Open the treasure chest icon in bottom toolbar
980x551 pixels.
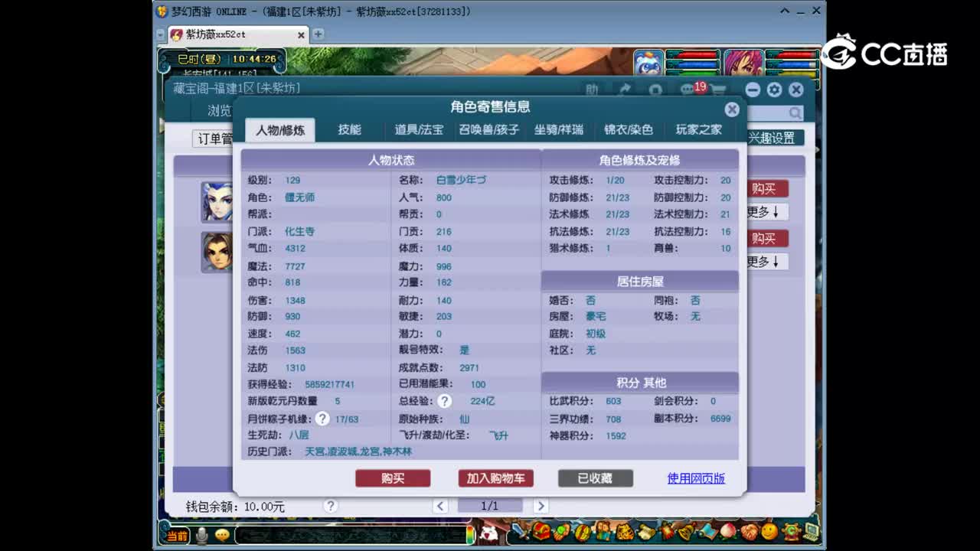click(x=541, y=531)
